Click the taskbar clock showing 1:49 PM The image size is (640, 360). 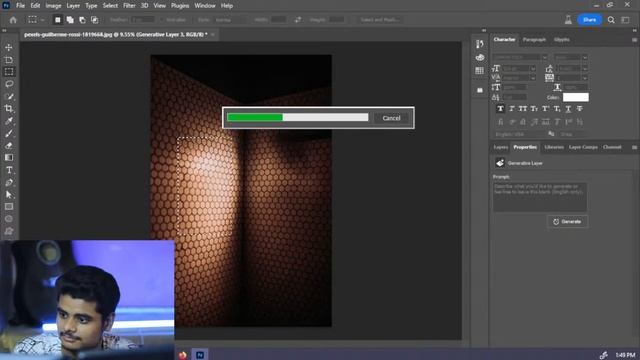625,355
